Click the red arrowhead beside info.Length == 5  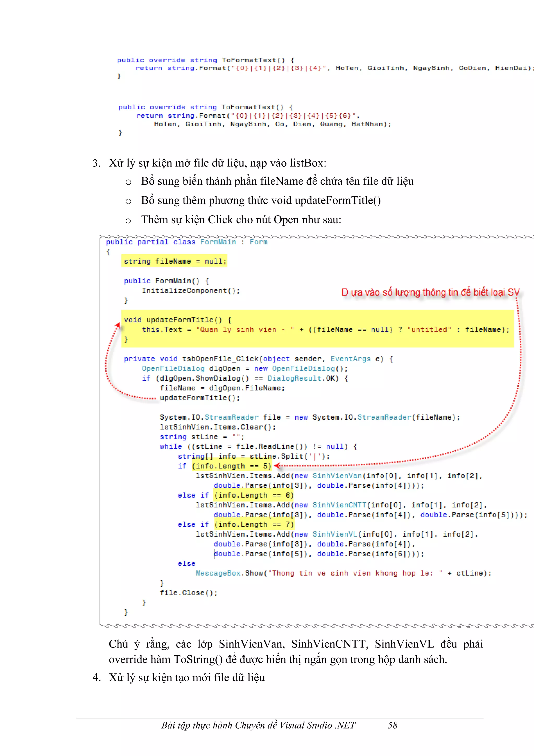[277, 466]
